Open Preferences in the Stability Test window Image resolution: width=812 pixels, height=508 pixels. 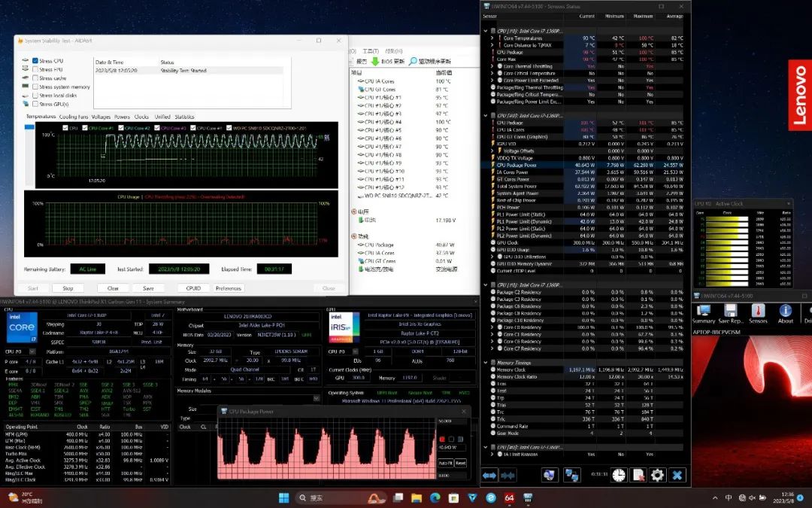pos(229,288)
